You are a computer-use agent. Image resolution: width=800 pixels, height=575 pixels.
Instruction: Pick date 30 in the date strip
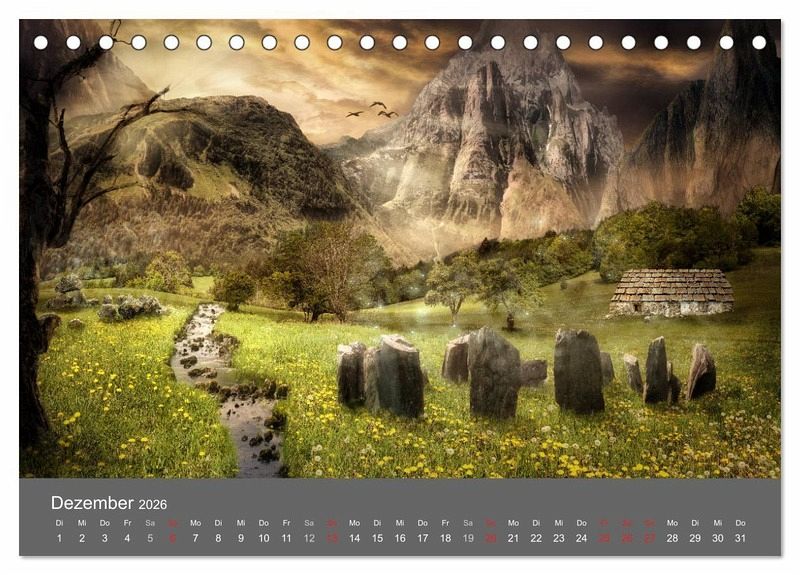pos(717,538)
